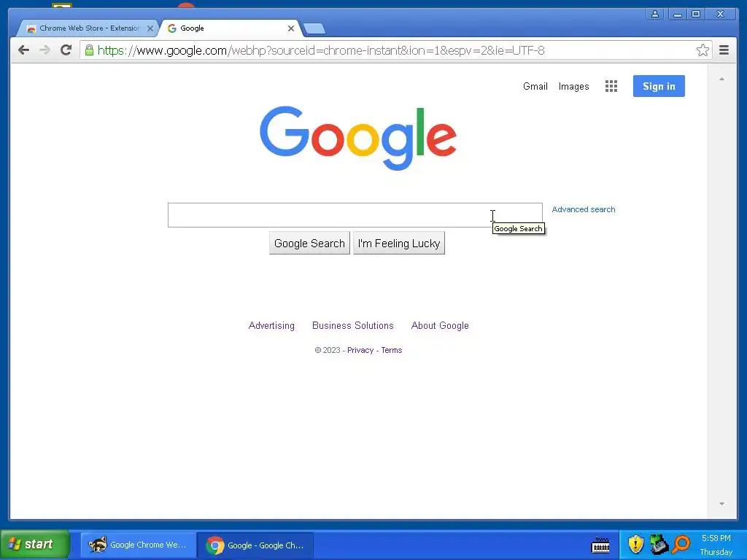This screenshot has width=747, height=560.
Task: Open Business Solutions link
Action: coord(352,326)
